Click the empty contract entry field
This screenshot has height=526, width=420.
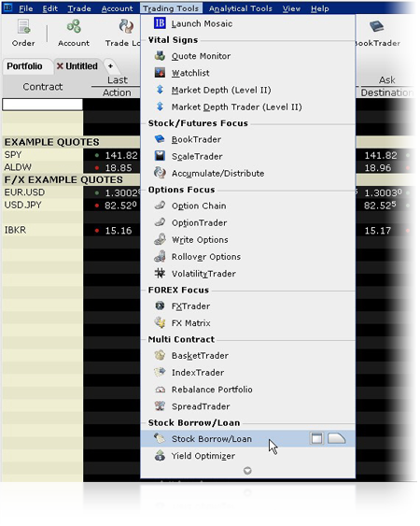point(42,105)
